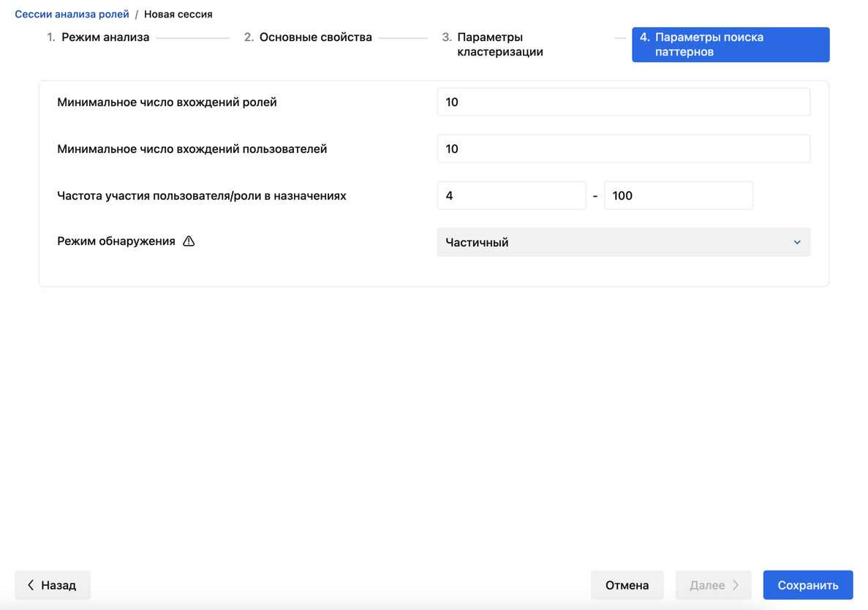This screenshot has width=868, height=610.
Task: Click the Назад button
Action: coord(53,585)
